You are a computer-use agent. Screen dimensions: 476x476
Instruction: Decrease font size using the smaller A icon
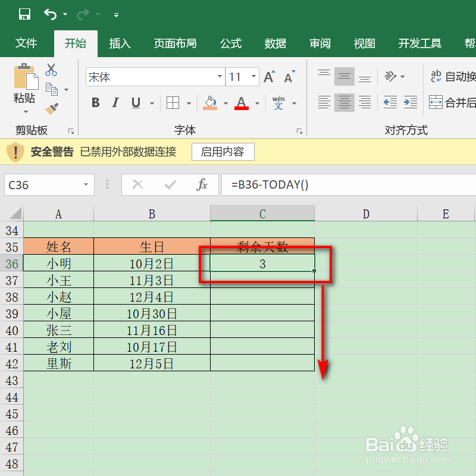[288, 76]
